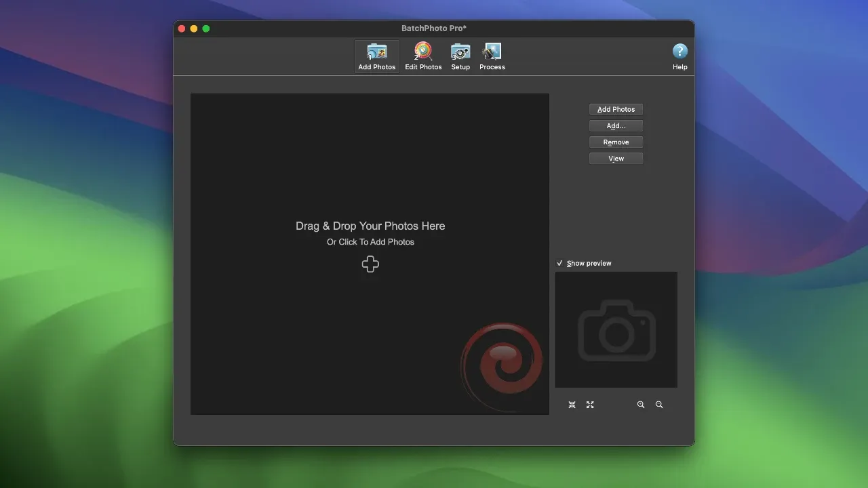Click the camera preview thumbnail
This screenshot has width=868, height=488.
pos(616,329)
